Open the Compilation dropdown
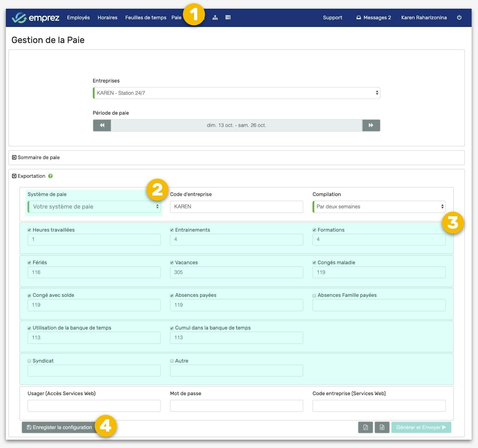Viewport: 478px width, 448px height. (379, 207)
